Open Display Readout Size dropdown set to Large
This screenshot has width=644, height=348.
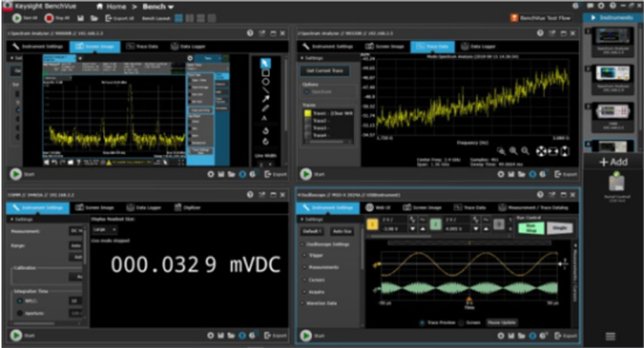104,229
